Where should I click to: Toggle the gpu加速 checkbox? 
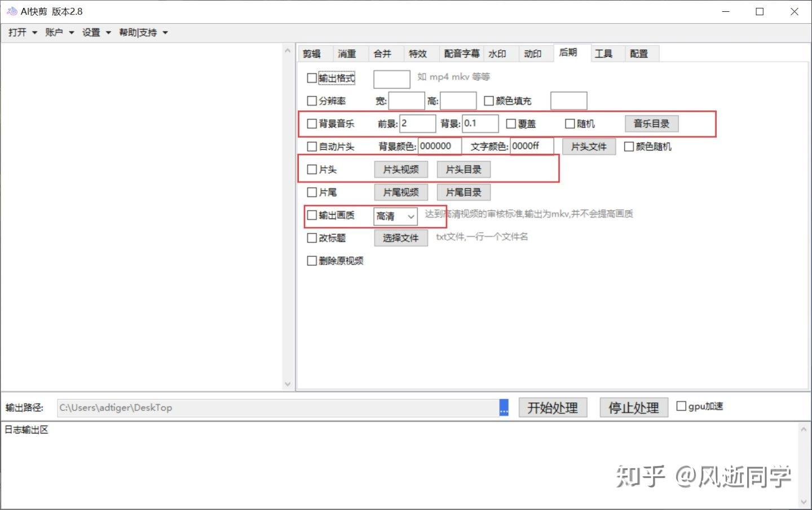pos(682,406)
